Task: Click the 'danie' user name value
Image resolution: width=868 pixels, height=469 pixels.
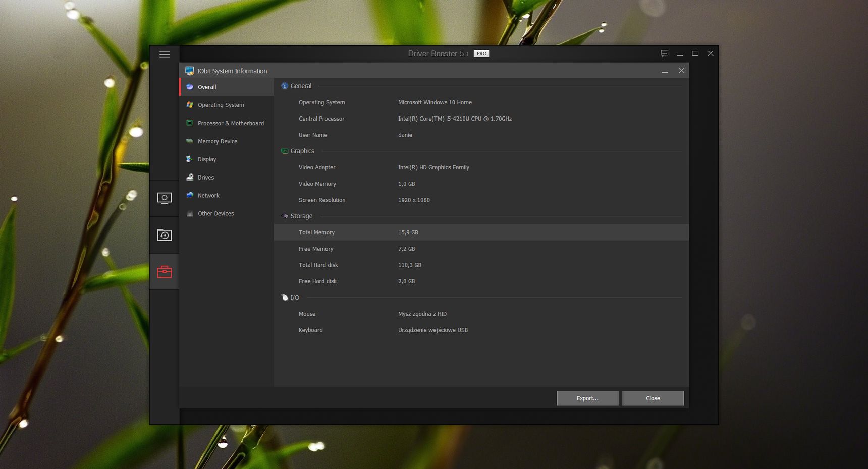Action: point(405,135)
